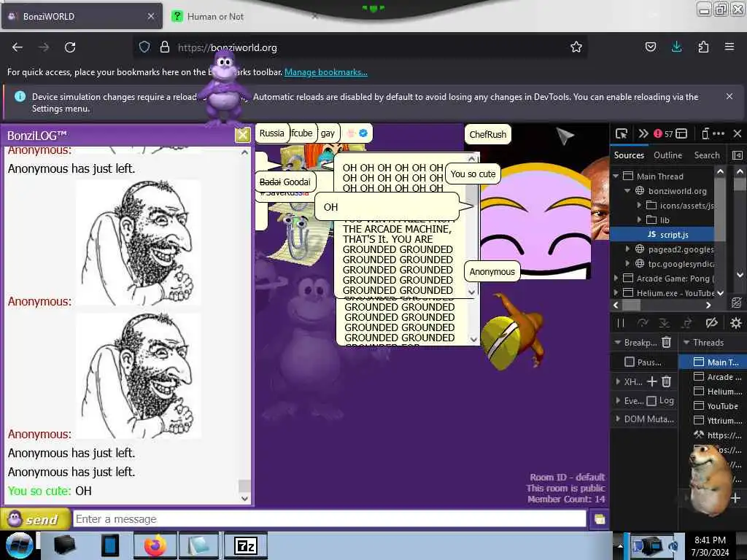Viewport: 747px width, 560px height.
Task: Click the sources tree horizontal scrollbar thumb
Action: pos(631,305)
